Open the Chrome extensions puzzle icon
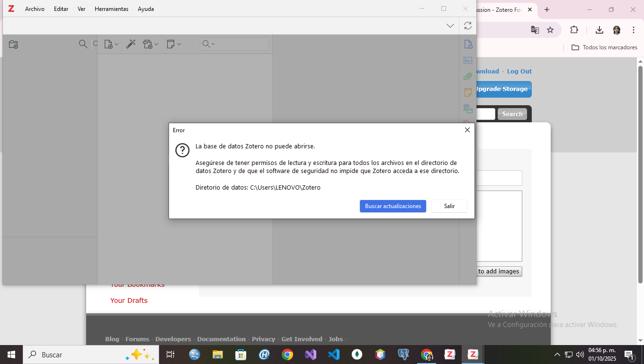644x364 pixels. [574, 30]
